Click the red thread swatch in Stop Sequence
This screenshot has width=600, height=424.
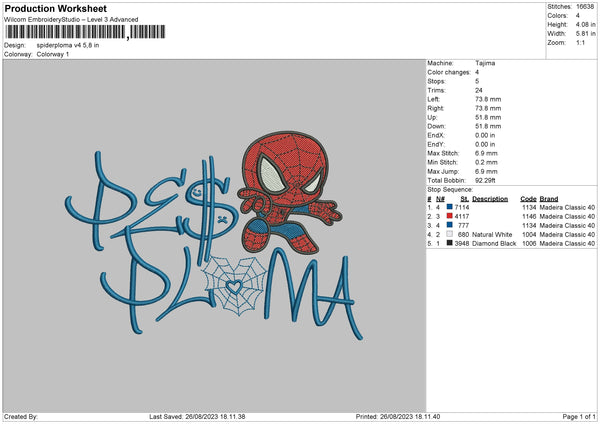pos(450,216)
